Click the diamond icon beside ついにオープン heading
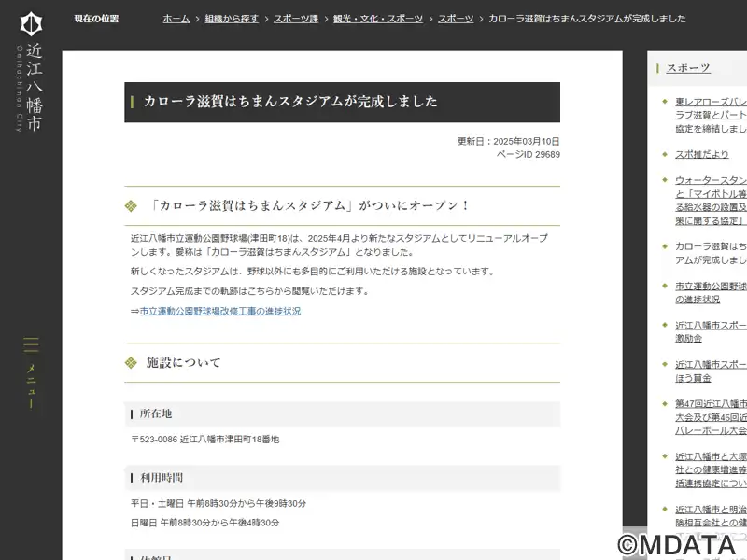 [131, 205]
